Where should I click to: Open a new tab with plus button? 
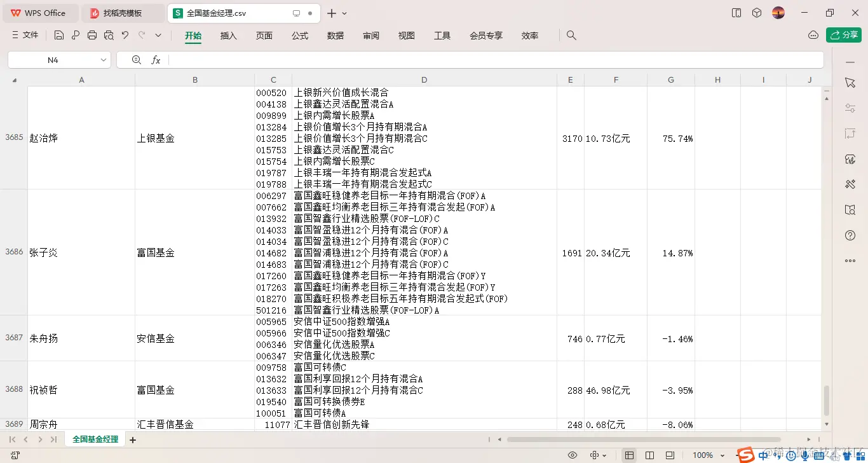click(332, 13)
